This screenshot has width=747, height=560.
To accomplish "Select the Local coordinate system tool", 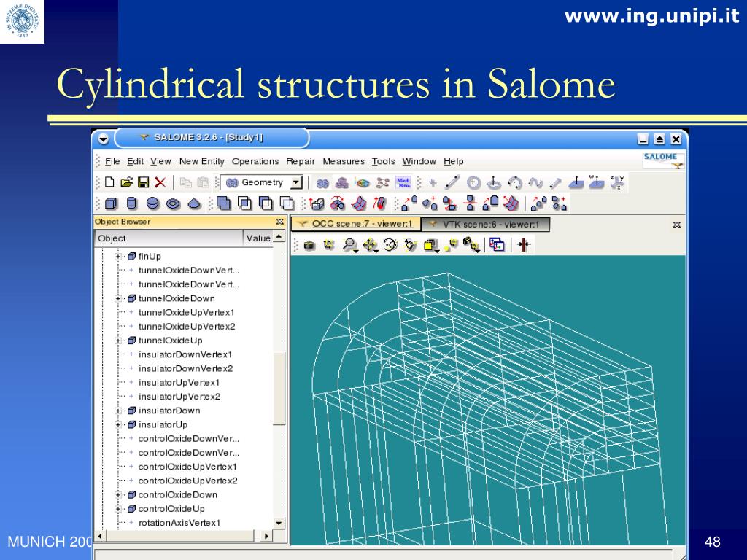I will click(x=617, y=182).
